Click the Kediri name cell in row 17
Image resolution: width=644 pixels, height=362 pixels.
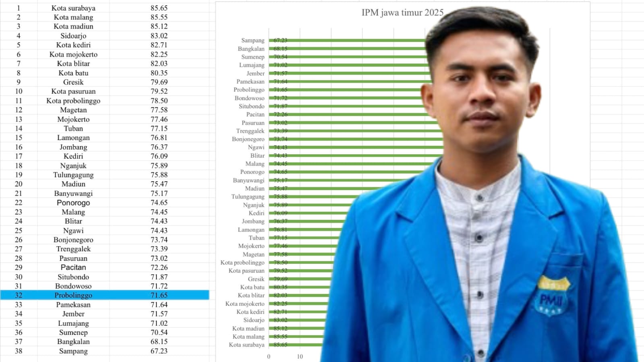[x=73, y=156]
